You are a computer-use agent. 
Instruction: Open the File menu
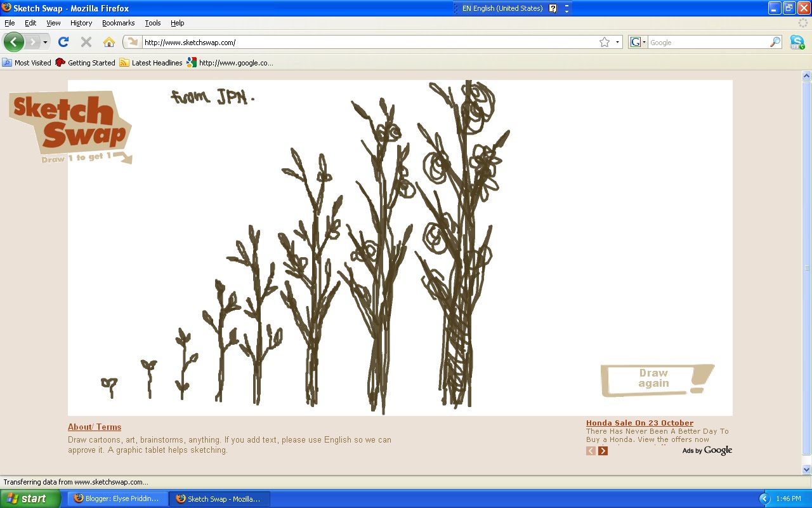tap(10, 23)
